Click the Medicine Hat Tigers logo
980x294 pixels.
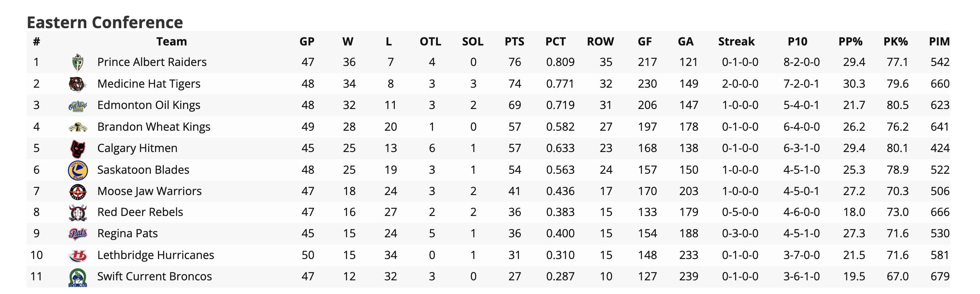78,84
